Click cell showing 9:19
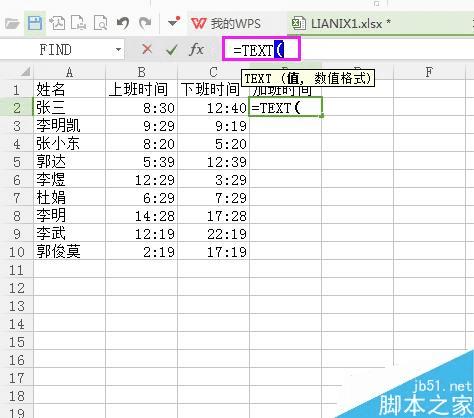The image size is (474, 418). click(x=213, y=125)
